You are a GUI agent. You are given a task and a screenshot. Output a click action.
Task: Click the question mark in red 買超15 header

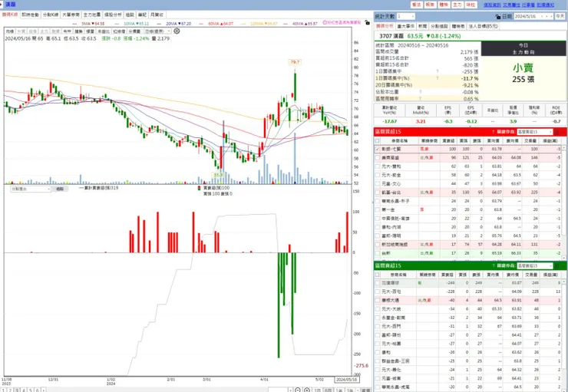(493, 132)
